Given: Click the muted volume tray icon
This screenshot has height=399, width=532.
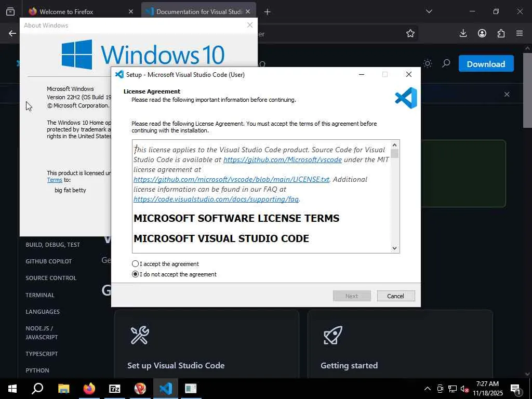Looking at the screenshot, I should (x=464, y=389).
